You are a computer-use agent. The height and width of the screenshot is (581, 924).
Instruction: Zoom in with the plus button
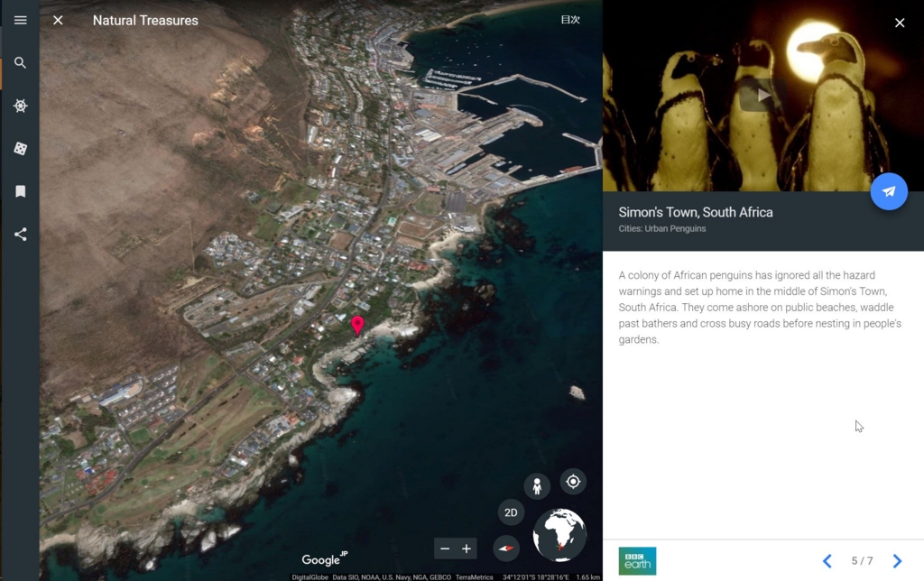coord(467,549)
